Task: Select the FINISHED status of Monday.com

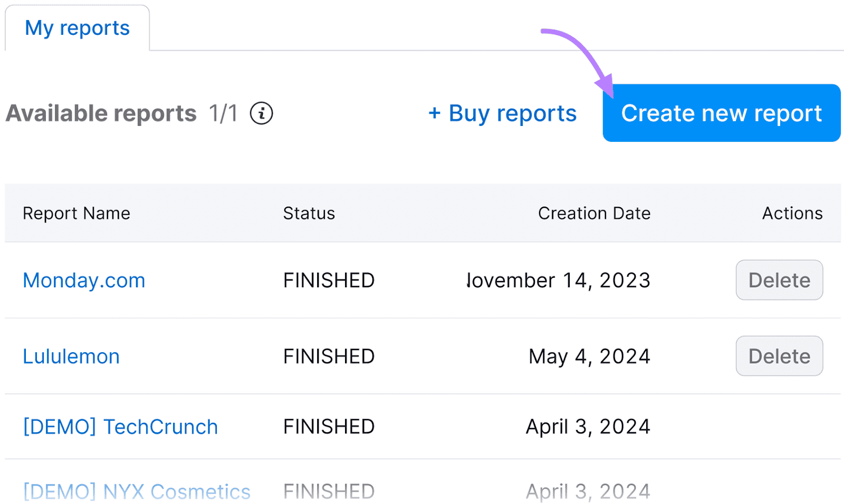Action: [x=329, y=280]
